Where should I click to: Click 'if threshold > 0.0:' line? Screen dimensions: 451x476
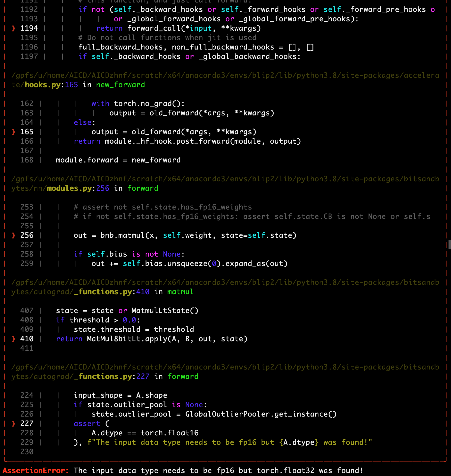click(x=98, y=320)
